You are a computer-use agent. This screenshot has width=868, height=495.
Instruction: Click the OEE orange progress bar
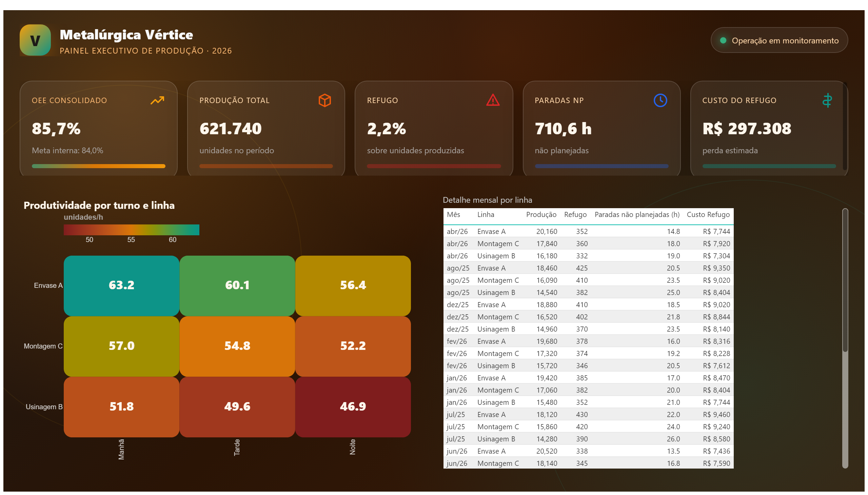[x=99, y=166]
